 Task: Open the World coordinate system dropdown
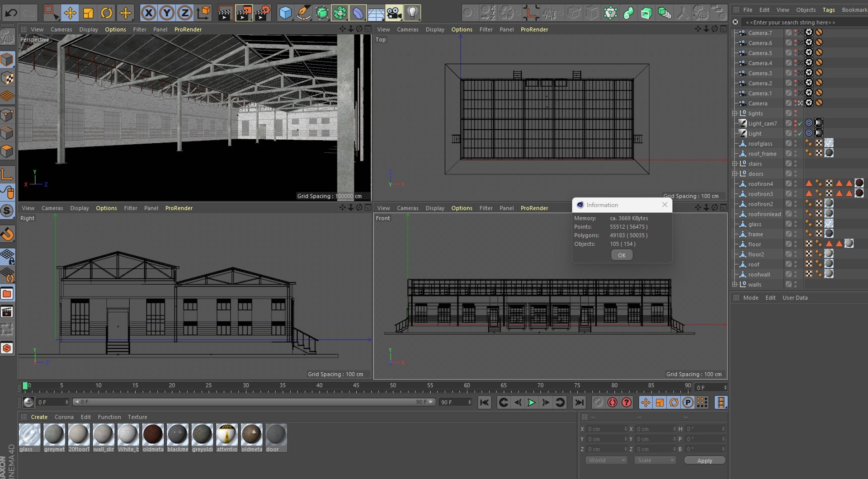607,460
